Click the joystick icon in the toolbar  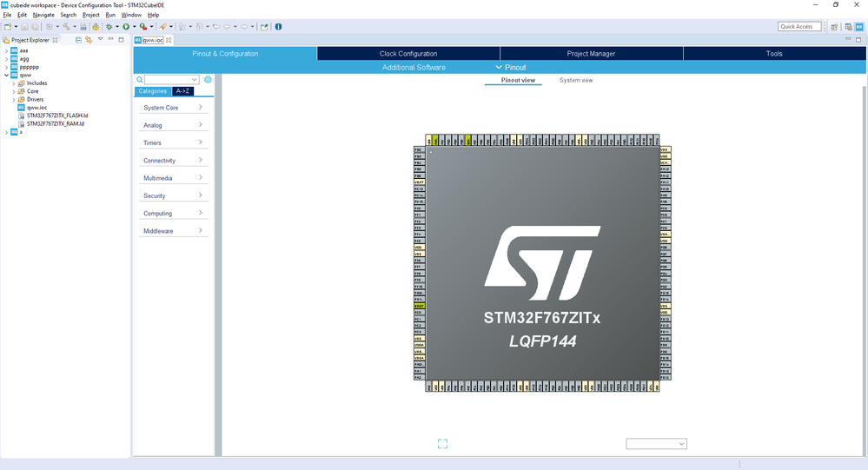click(96, 27)
